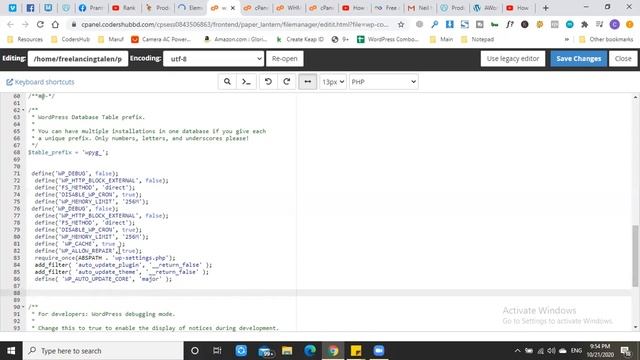640x360 pixels.
Task: Open Zoom from taskbar
Action: [x=379, y=351]
